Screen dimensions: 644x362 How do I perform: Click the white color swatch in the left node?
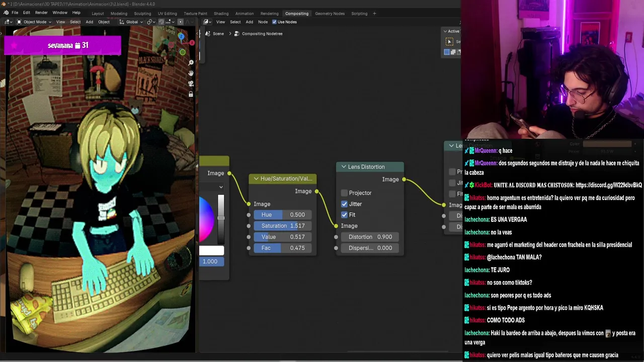tap(212, 250)
